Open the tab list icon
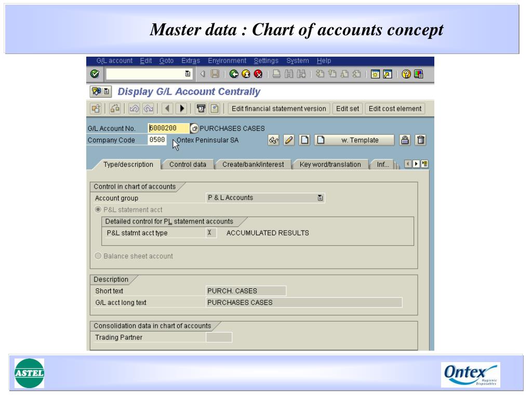 424,164
